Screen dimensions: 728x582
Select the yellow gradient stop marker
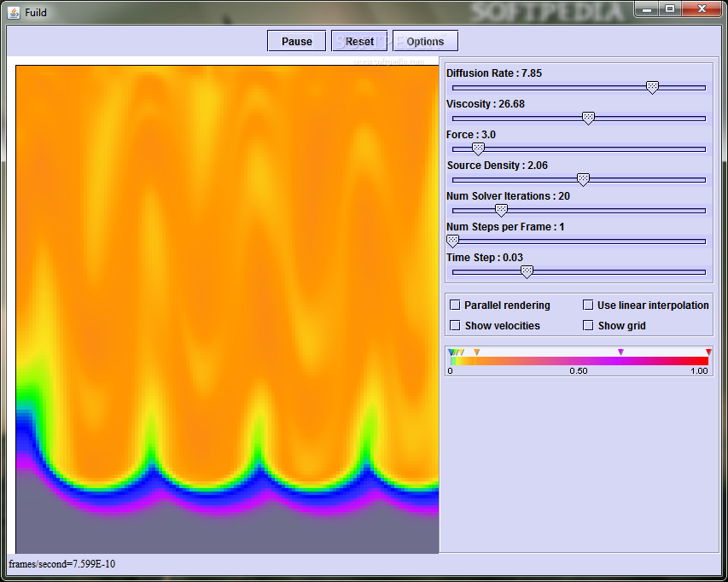point(461,352)
